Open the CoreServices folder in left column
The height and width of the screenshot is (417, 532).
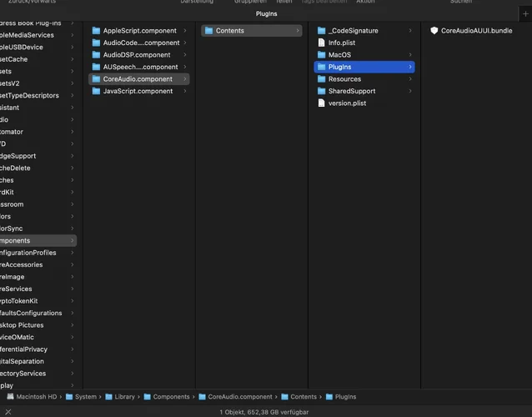[x=23, y=289]
